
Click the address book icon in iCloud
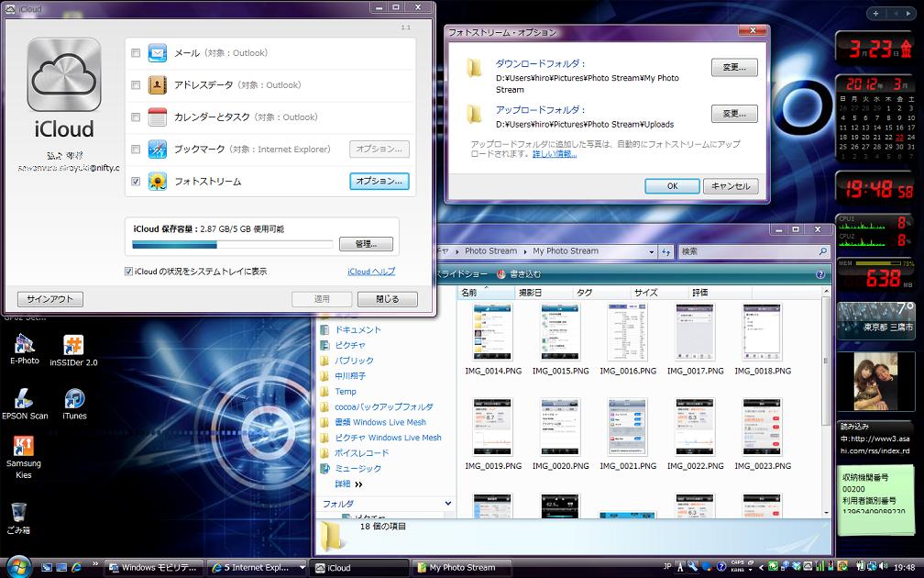tap(158, 85)
